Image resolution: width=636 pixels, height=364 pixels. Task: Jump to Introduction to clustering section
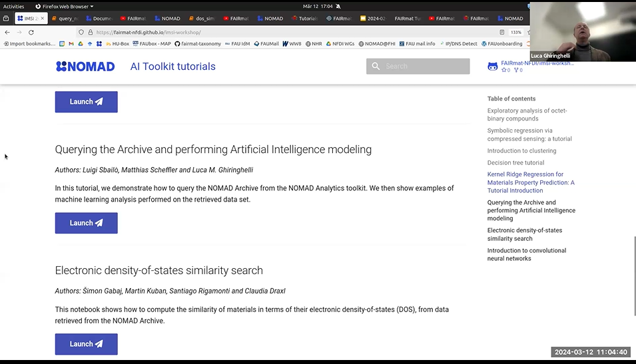coord(521,151)
